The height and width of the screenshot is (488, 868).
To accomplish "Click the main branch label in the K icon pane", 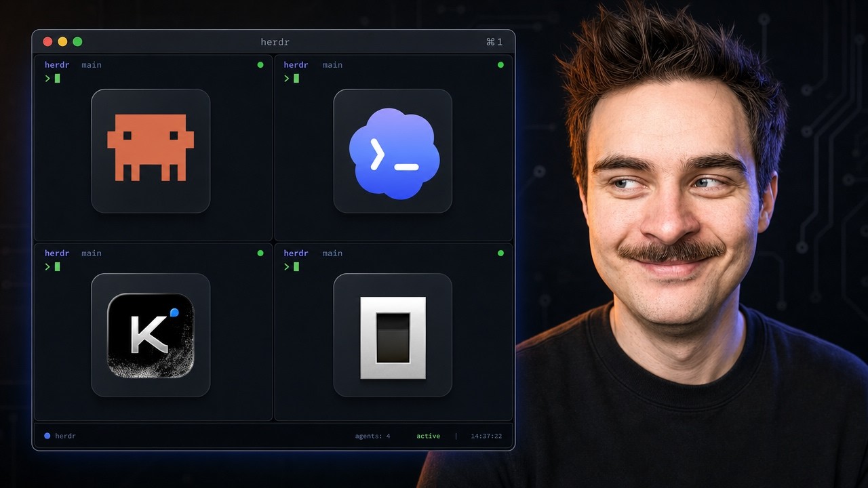I will click(x=92, y=253).
